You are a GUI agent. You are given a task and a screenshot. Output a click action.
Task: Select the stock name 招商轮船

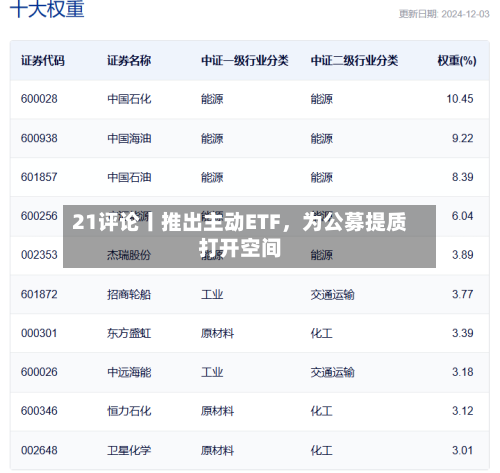tap(129, 294)
